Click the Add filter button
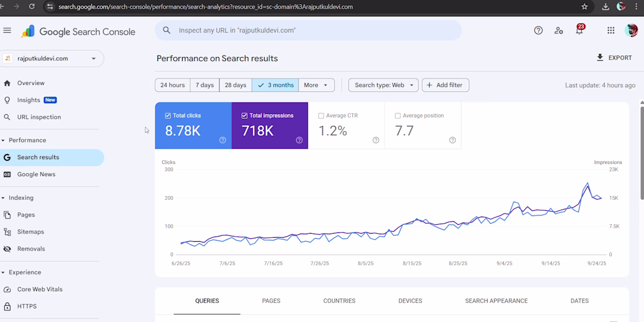This screenshot has height=322, width=644. [x=445, y=85]
